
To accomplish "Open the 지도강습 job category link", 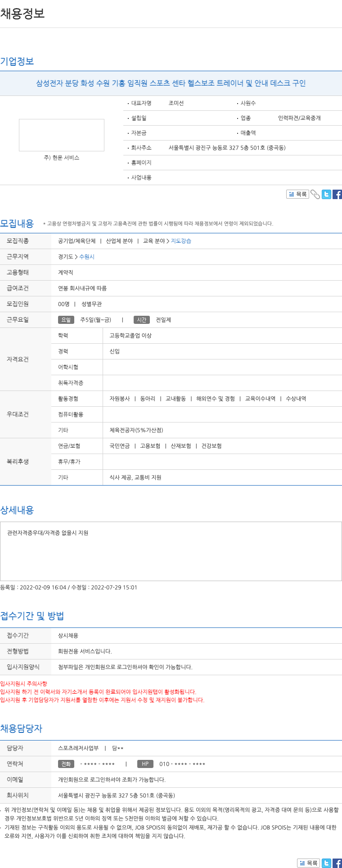I will tap(181, 241).
